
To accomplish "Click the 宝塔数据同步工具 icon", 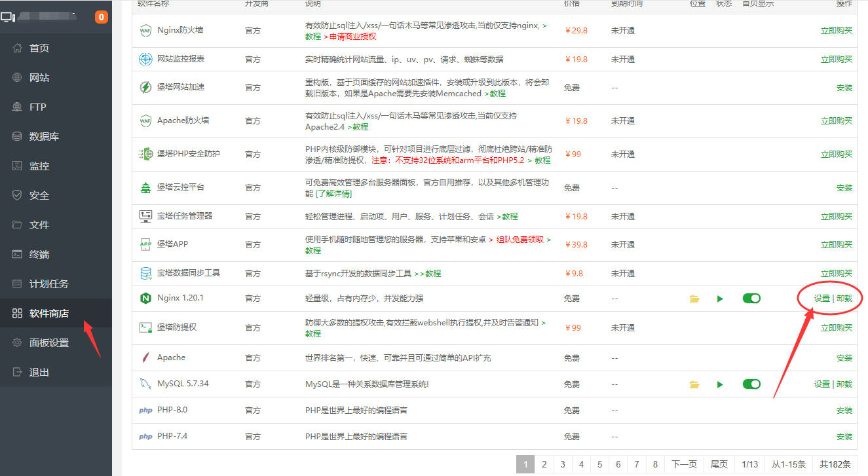I will coord(145,273).
